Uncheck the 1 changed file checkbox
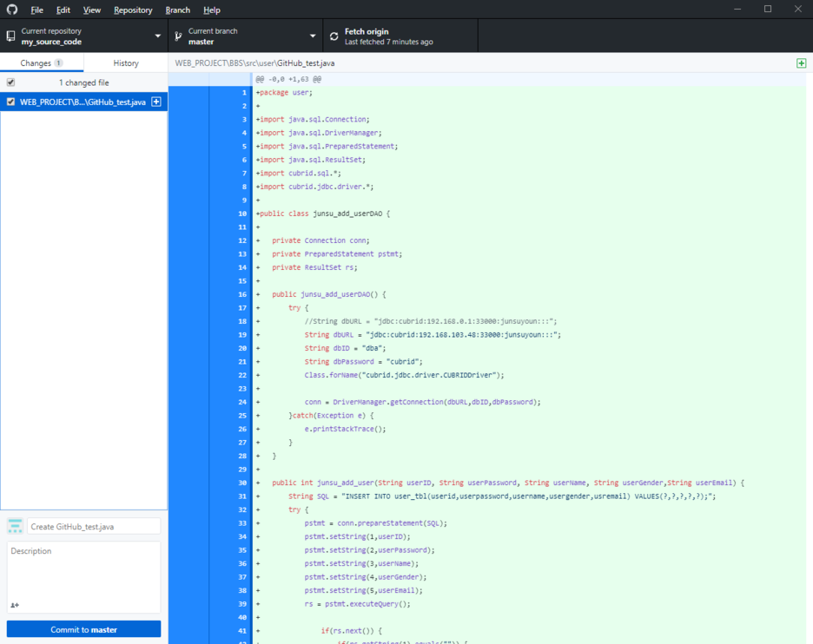 (x=10, y=82)
